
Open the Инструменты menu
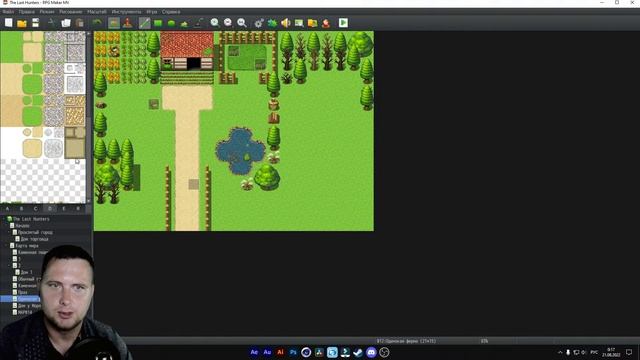[x=127, y=12]
